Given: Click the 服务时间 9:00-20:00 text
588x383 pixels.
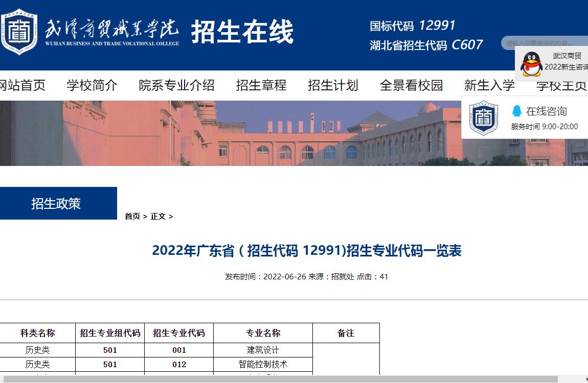Looking at the screenshot, I should tap(544, 127).
